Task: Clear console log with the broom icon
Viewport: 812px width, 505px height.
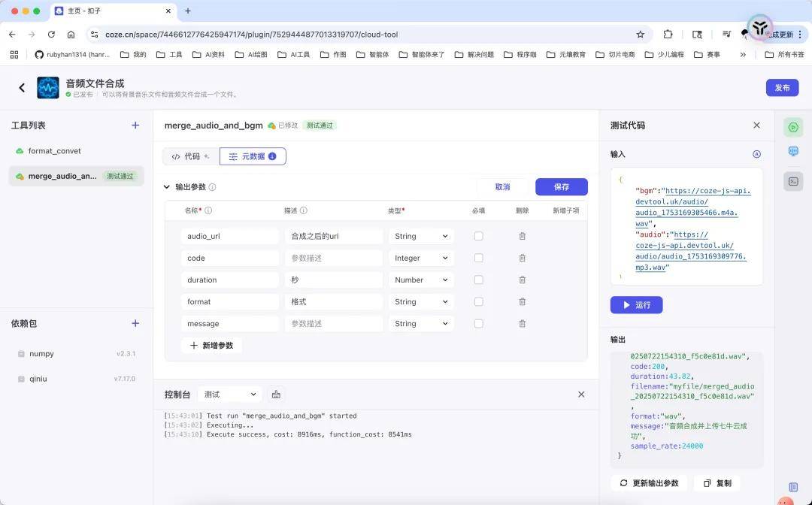Action: click(x=276, y=395)
